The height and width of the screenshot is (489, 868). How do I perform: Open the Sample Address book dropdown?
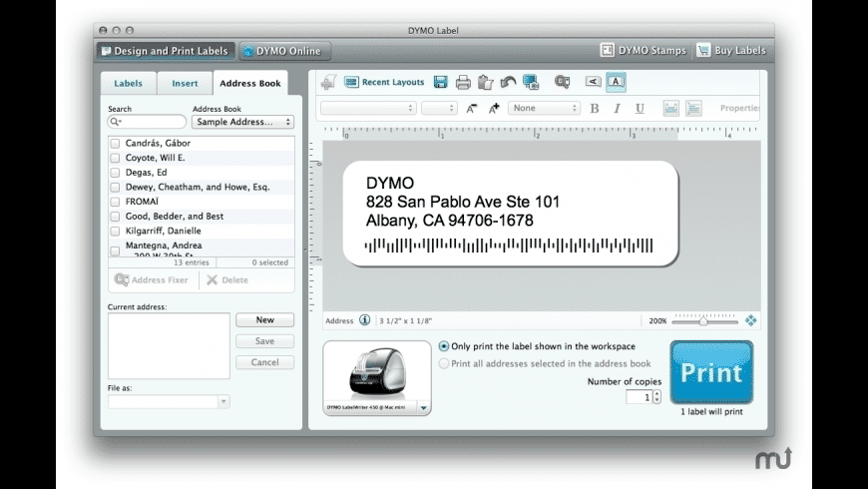point(242,122)
